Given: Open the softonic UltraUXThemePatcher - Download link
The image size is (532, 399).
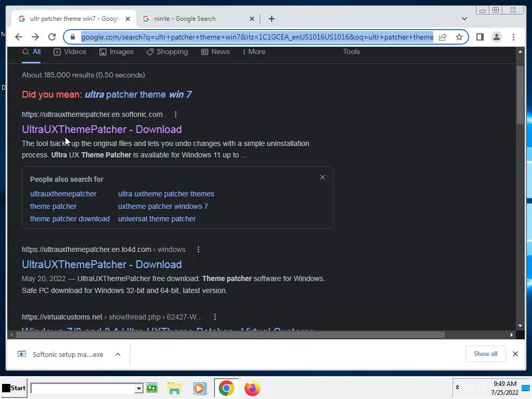Looking at the screenshot, I should pos(102,129).
